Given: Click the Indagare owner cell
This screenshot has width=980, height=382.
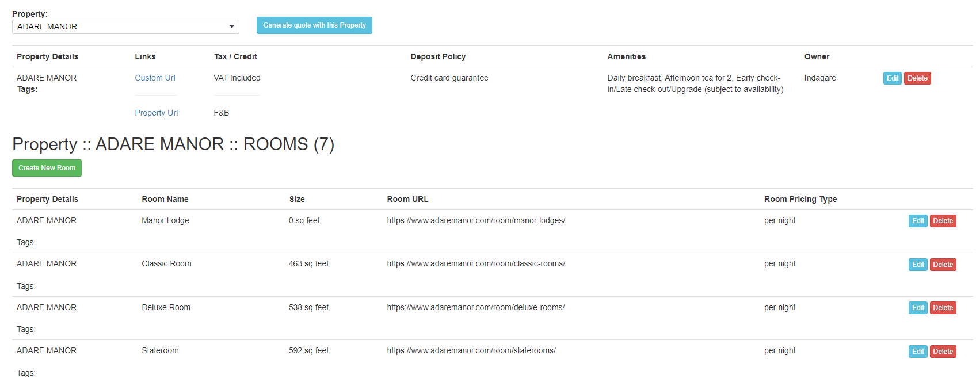Looking at the screenshot, I should tap(820, 78).
